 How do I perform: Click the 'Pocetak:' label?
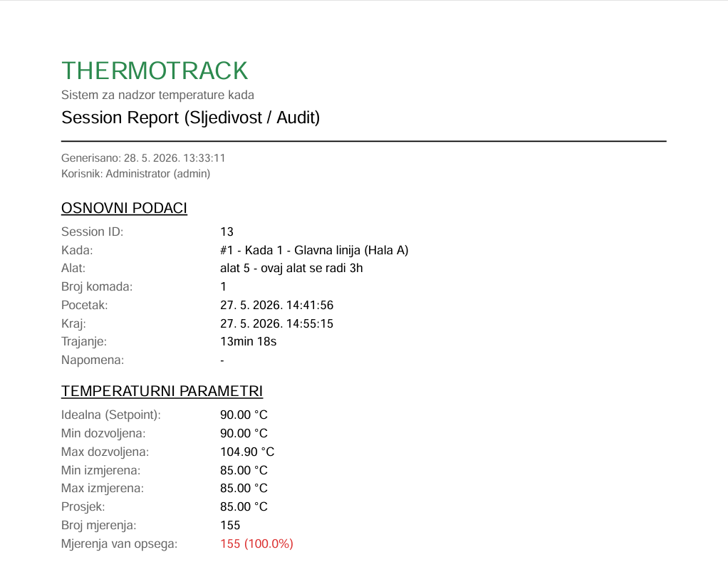point(85,306)
